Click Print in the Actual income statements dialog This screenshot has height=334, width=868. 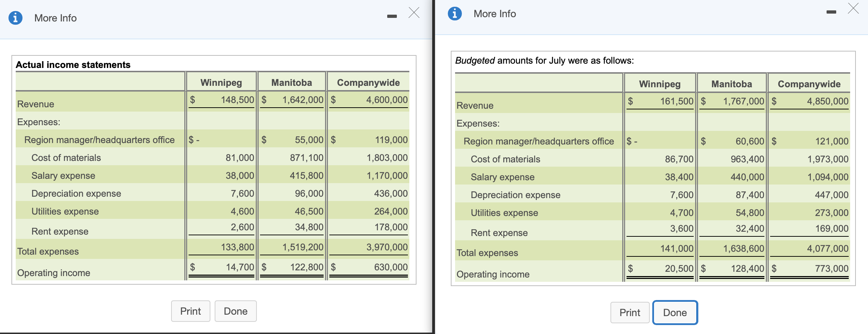point(190,311)
